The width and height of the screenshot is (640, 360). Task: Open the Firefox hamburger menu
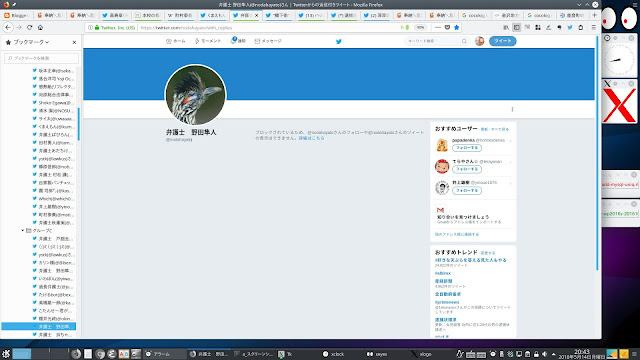coord(593,27)
